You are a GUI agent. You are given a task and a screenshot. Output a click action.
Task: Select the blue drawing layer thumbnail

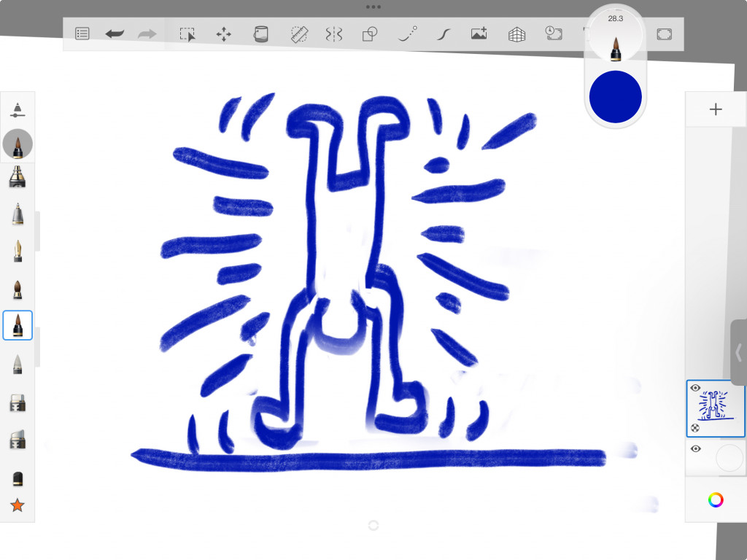(716, 408)
